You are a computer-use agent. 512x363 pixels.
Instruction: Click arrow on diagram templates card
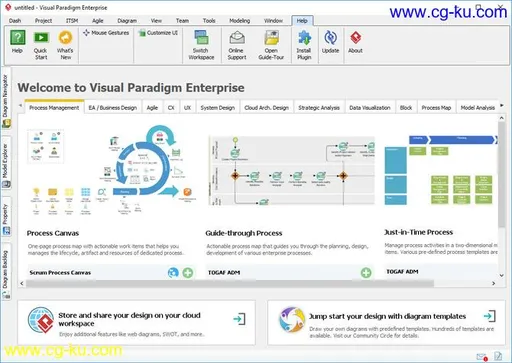click(x=490, y=316)
